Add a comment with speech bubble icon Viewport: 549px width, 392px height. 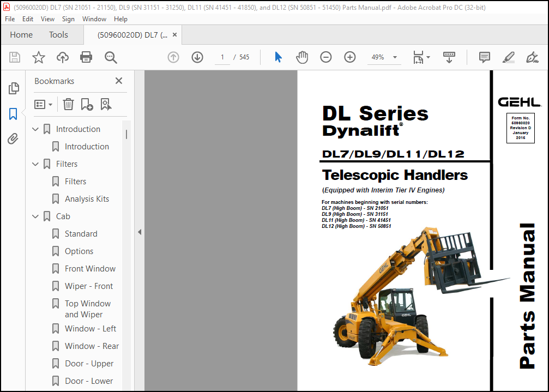(x=485, y=57)
